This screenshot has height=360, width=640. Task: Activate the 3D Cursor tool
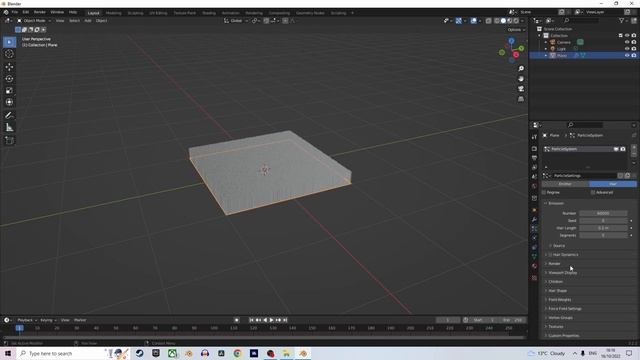tap(9, 54)
